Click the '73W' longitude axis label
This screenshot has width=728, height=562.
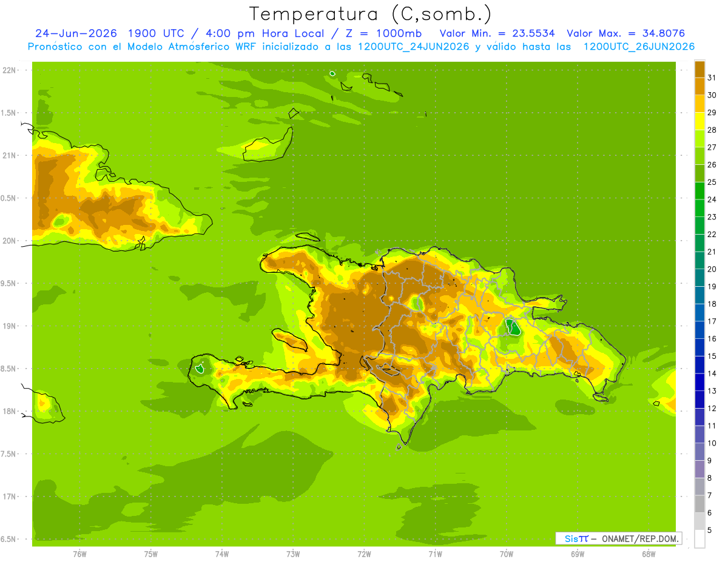(x=293, y=554)
